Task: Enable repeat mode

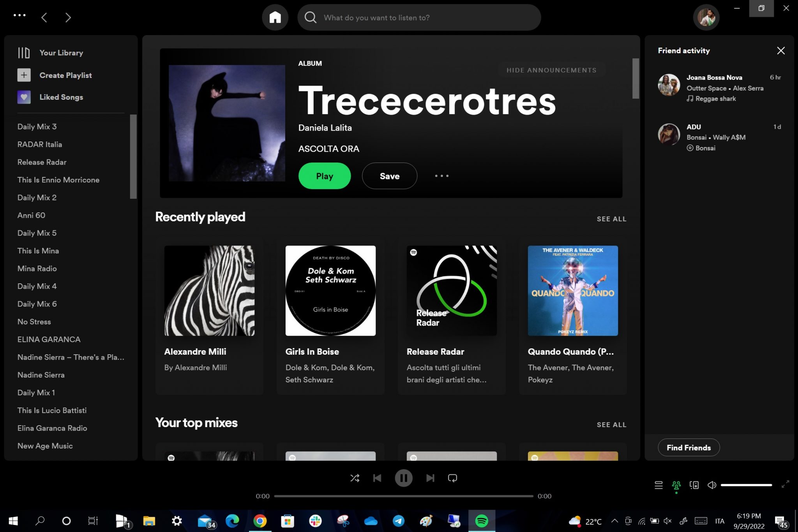Action: click(452, 478)
